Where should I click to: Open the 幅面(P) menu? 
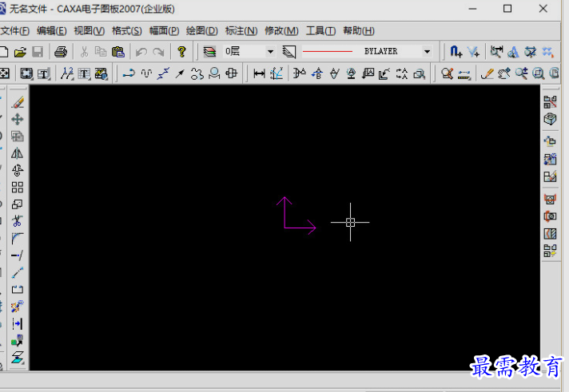164,31
